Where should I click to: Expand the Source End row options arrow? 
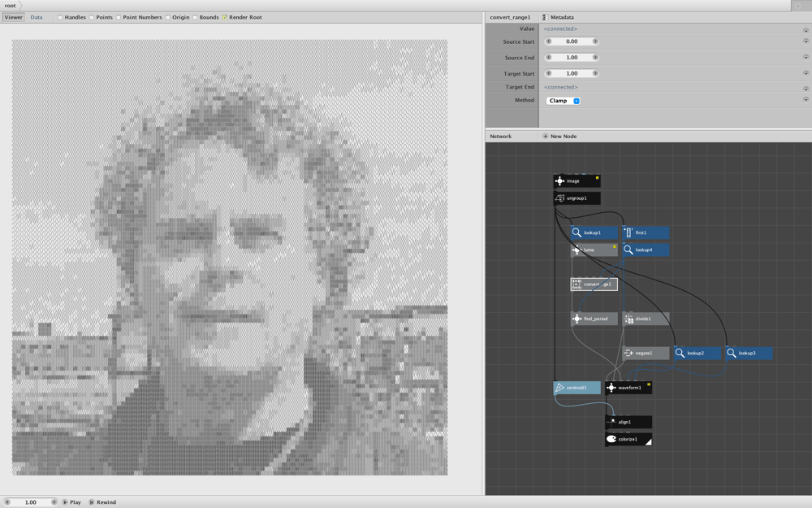point(806,57)
